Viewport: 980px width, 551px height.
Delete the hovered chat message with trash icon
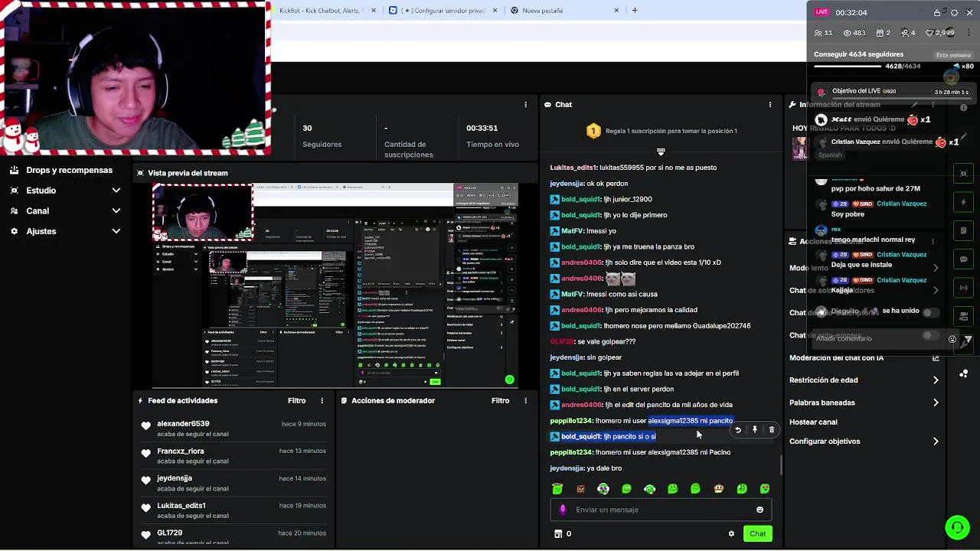pos(772,430)
